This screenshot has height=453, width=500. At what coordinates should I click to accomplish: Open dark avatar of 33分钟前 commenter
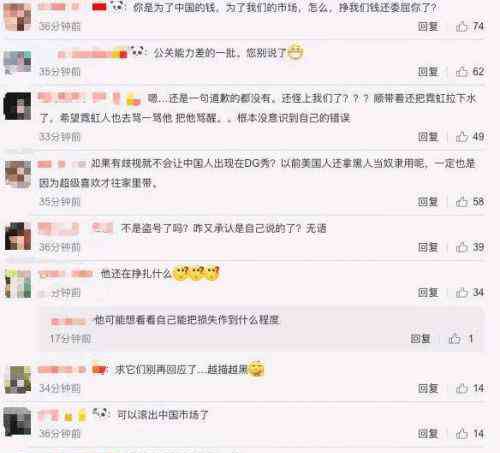pos(17,106)
